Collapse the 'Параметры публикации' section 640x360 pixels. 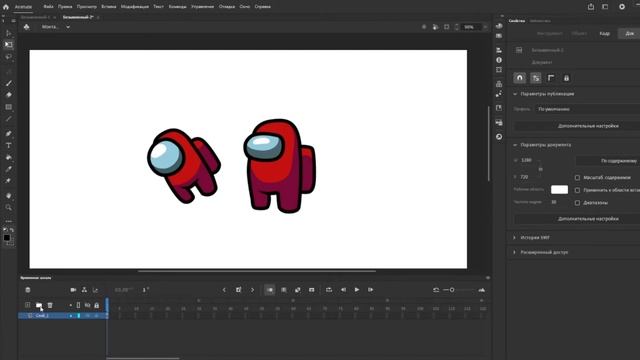click(x=515, y=94)
